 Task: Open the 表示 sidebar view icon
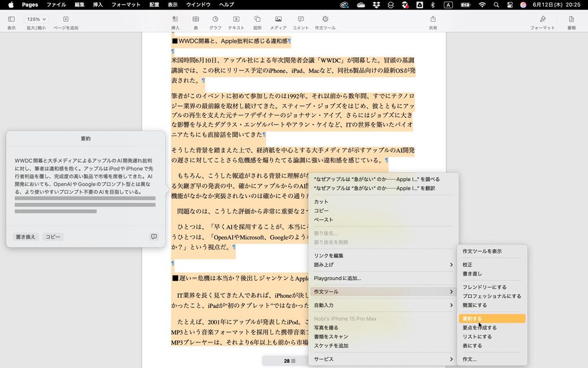click(x=11, y=19)
